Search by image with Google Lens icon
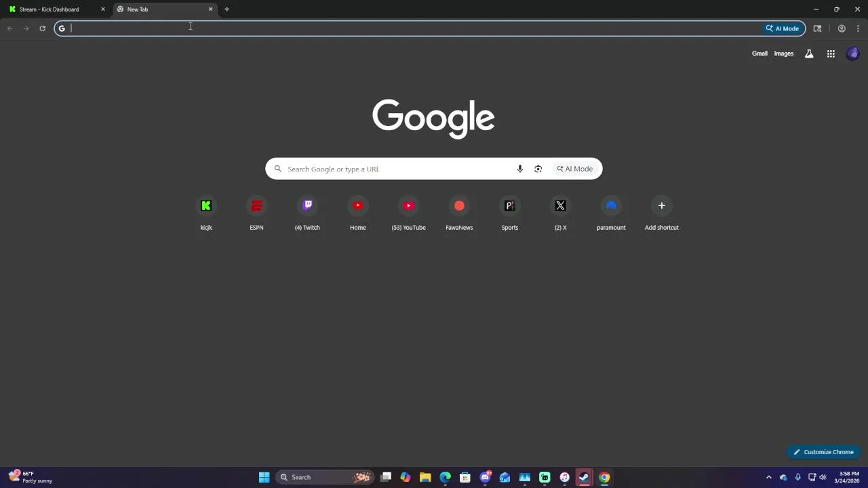The width and height of the screenshot is (868, 488). pos(538,169)
